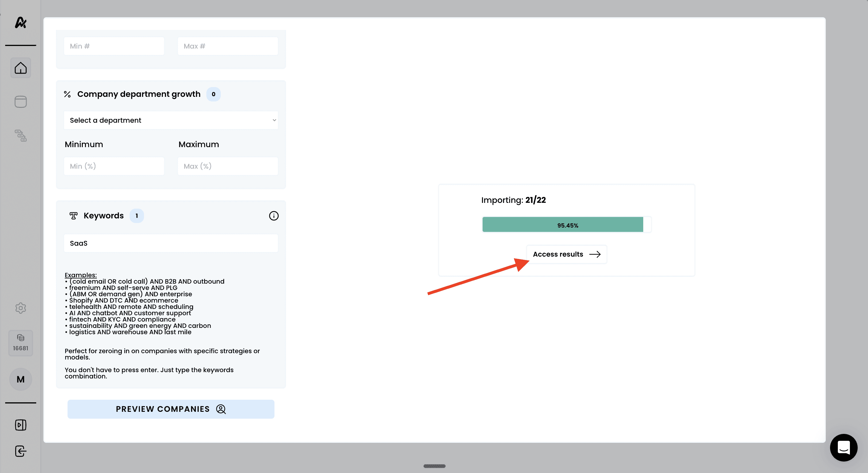868x473 pixels.
Task: Click the Min (%) growth field
Action: pyautogui.click(x=114, y=166)
